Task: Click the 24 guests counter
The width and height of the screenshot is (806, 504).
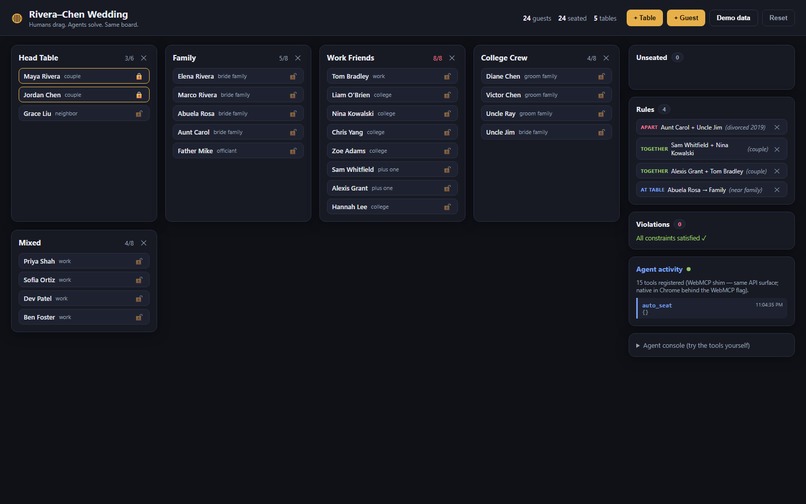Action: (x=537, y=18)
